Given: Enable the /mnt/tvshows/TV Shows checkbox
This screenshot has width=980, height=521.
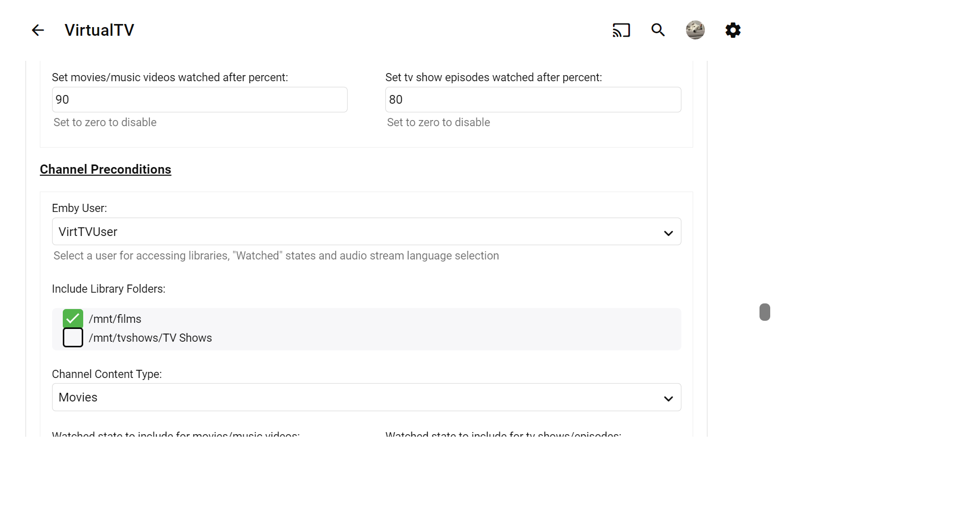Looking at the screenshot, I should point(73,338).
